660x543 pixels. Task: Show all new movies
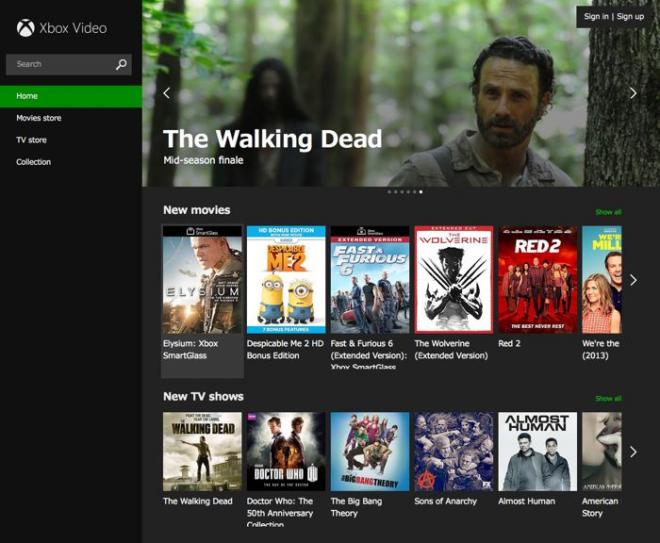click(x=608, y=212)
